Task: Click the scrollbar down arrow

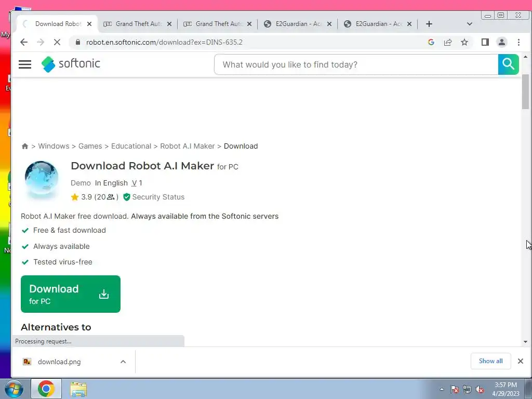Action: [526, 342]
